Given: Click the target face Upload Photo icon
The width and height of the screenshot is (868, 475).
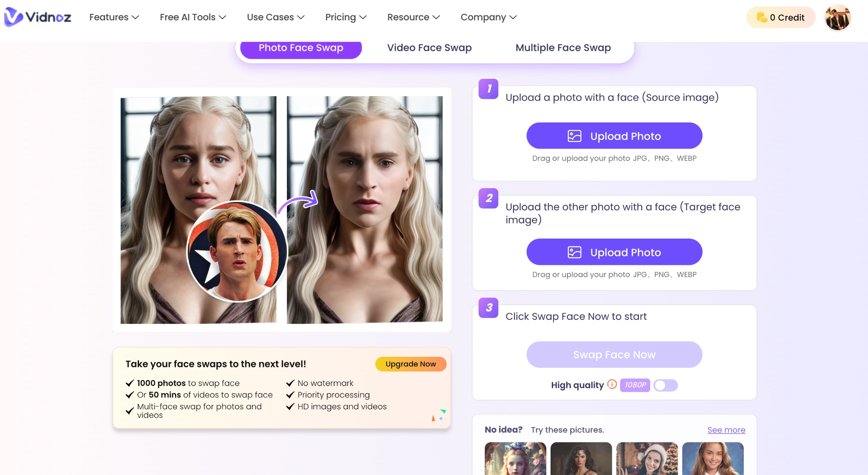Looking at the screenshot, I should pyautogui.click(x=576, y=253).
